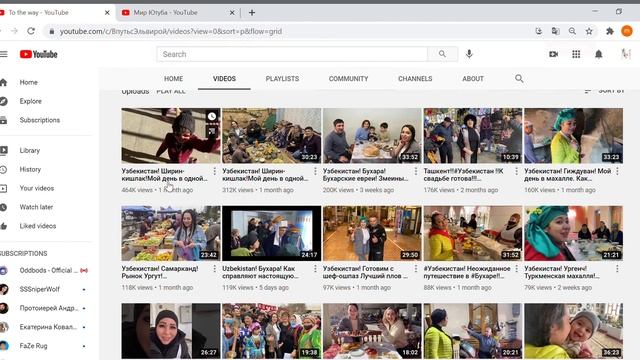The height and width of the screenshot is (360, 640).
Task: Switch to COMMUNITY tab
Action: point(349,79)
